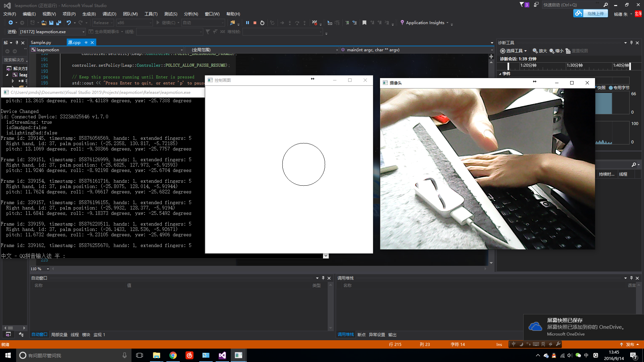Click the Save file icon
Image resolution: width=644 pixels, height=362 pixels.
[51, 23]
